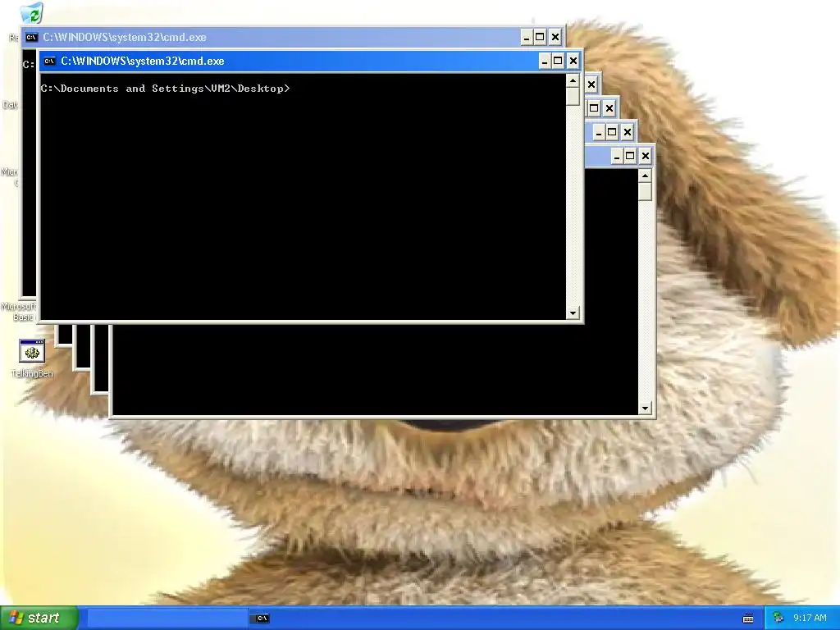Close the three-button background window without visible scrollbar
Viewport: 840px width, 630px height.
(x=628, y=132)
